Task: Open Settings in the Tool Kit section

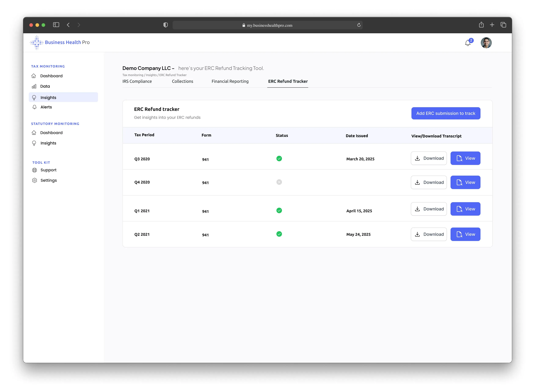Action: click(x=48, y=180)
